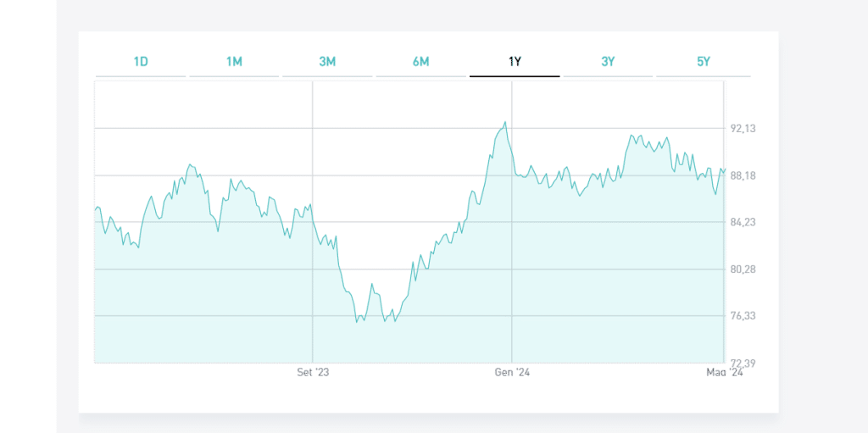Click the 88,18 y-axis value
Screen dimensions: 868x433
tap(743, 175)
